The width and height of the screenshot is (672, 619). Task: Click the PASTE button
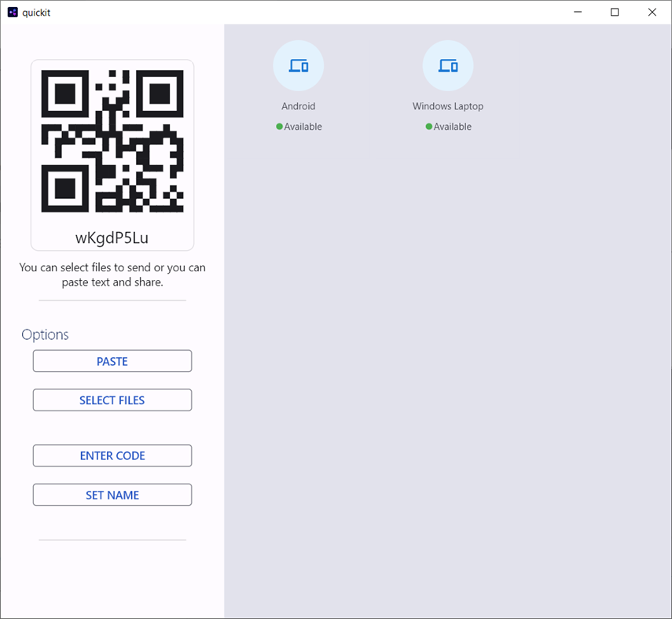tap(112, 361)
